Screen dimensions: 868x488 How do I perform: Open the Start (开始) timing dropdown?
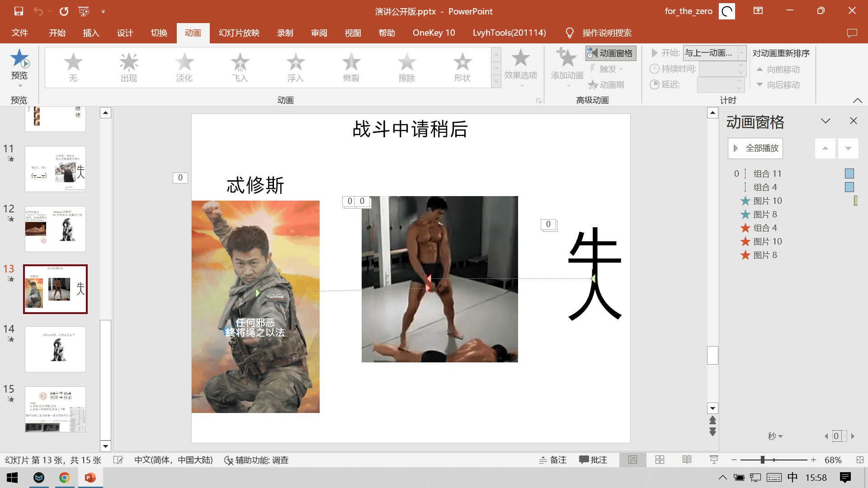741,53
